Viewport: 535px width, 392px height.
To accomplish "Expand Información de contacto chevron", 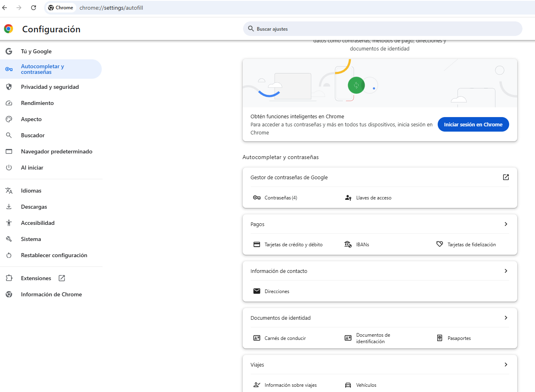I will [x=506, y=271].
